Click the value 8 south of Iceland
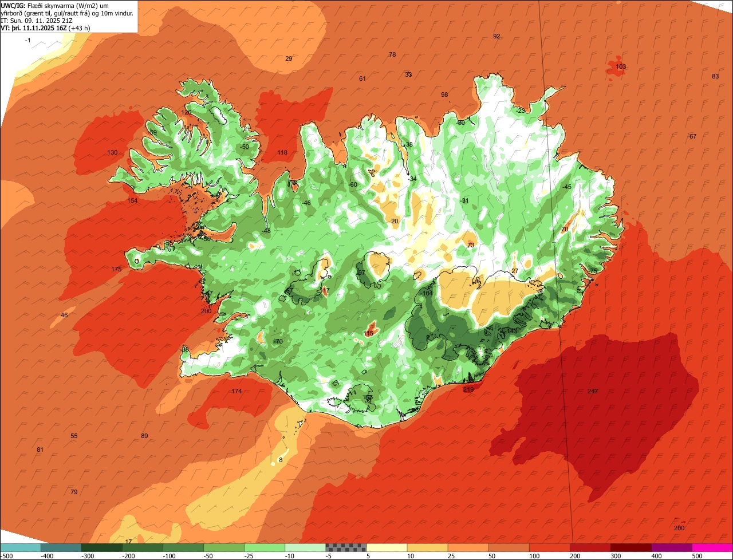The image size is (733, 560). tap(281, 460)
